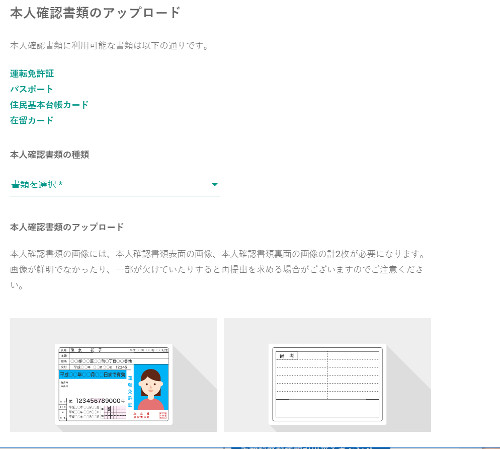Click the blue expiry date band on license
The height and width of the screenshot is (449, 500).
point(93,374)
